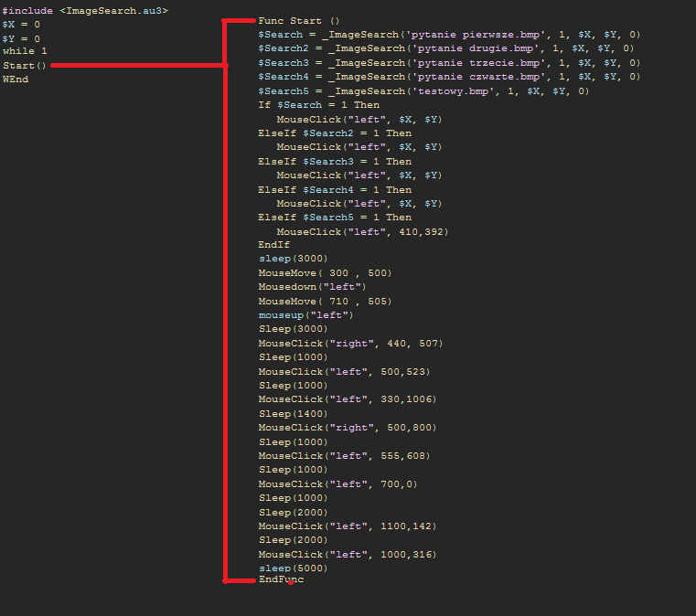Click the MouseClick("left", 410,392) line
The width and height of the screenshot is (696, 616).
(x=363, y=232)
